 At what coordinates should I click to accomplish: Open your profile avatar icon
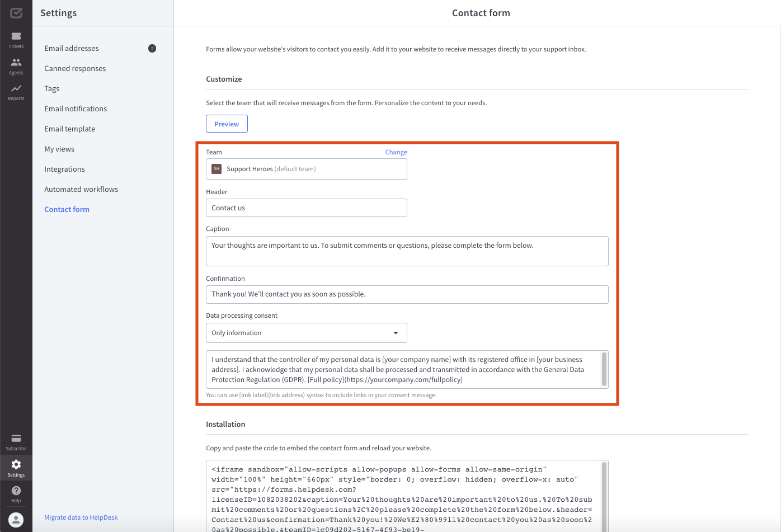tap(16, 519)
